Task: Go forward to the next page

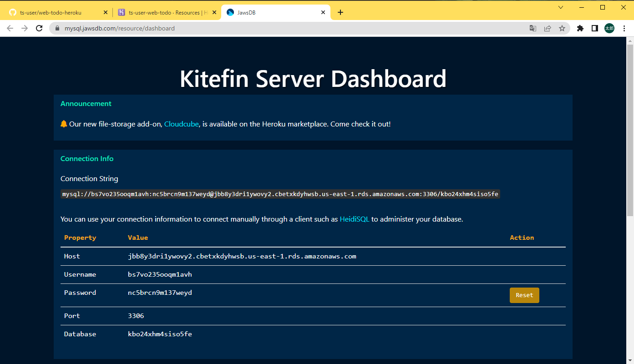Action: coord(25,28)
